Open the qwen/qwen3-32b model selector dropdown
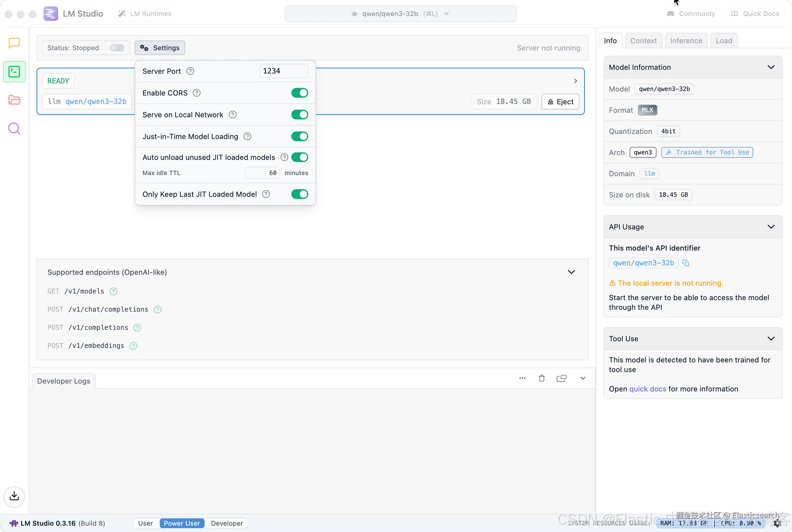 click(x=400, y=14)
